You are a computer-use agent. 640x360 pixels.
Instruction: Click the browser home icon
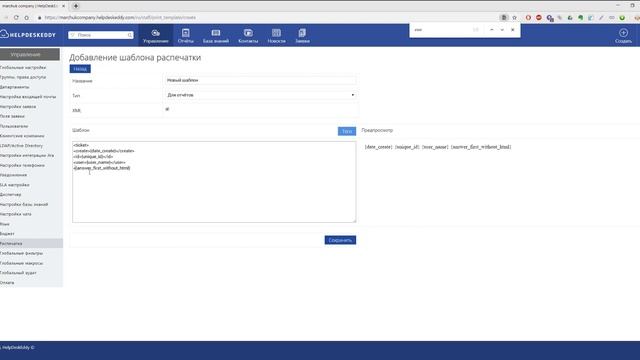tap(27, 18)
